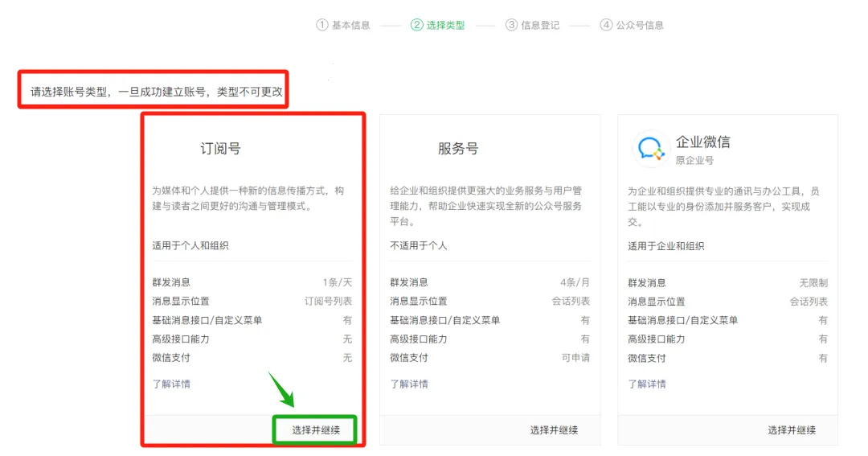The image size is (868, 456).
Task: Click the 原企业号 subtitle text
Action: [695, 161]
